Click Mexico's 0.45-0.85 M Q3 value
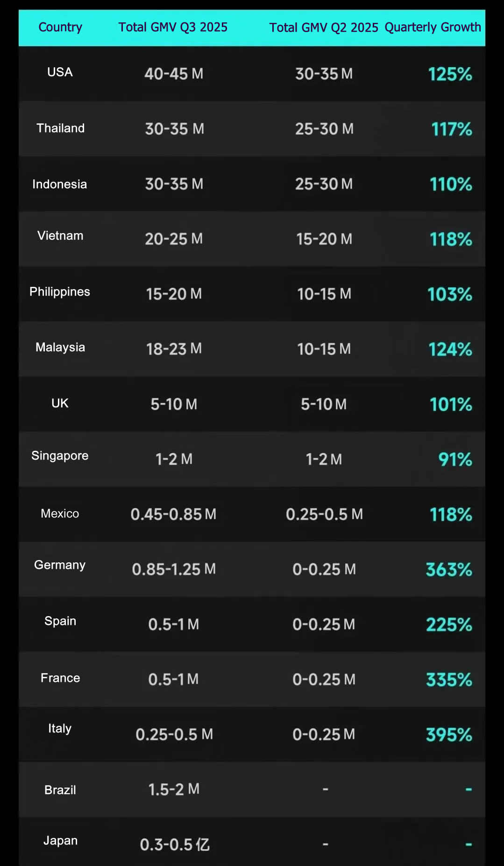 tap(173, 514)
